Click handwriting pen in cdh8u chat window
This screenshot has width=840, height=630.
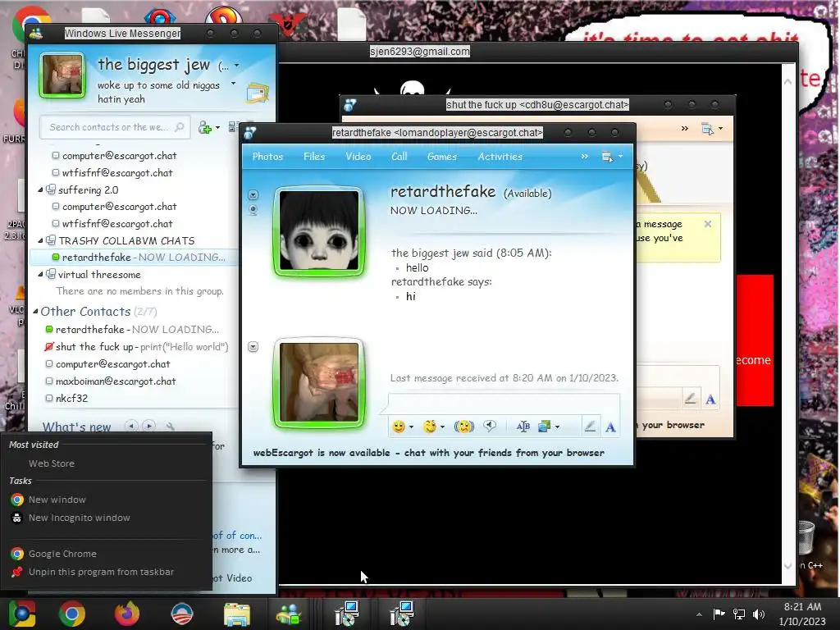click(690, 398)
